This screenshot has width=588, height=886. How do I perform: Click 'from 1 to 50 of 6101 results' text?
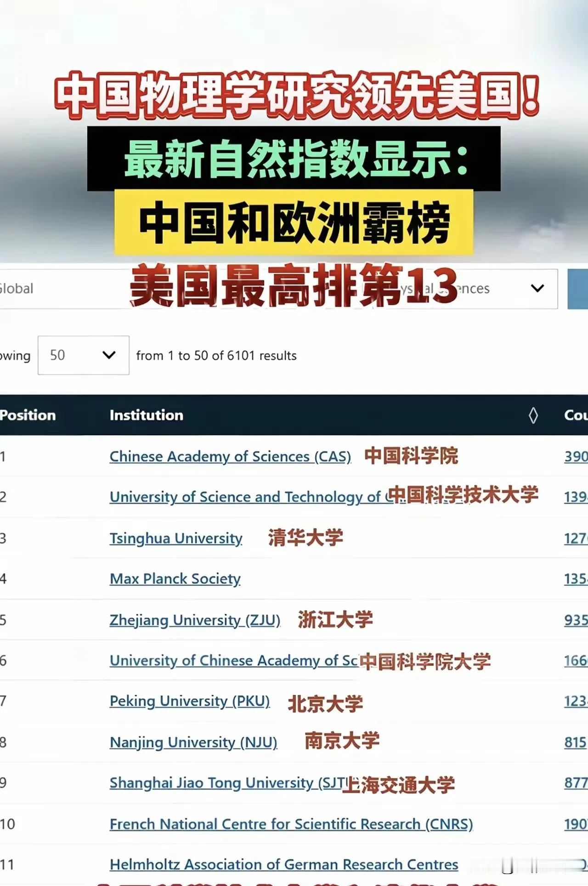coord(216,356)
